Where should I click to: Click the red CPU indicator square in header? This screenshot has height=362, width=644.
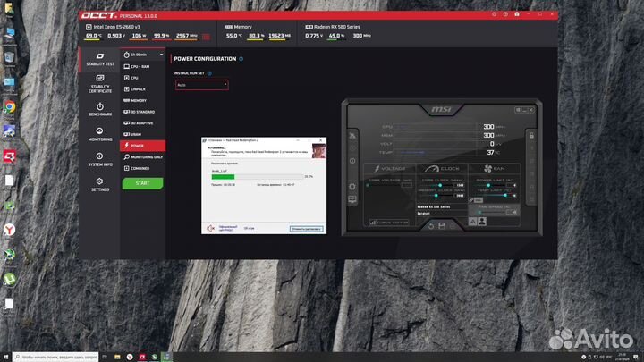pyautogui.click(x=207, y=37)
